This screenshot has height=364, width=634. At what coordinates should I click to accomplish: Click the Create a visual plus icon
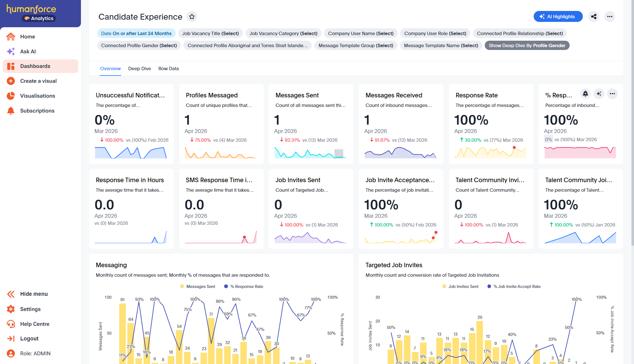point(11,81)
